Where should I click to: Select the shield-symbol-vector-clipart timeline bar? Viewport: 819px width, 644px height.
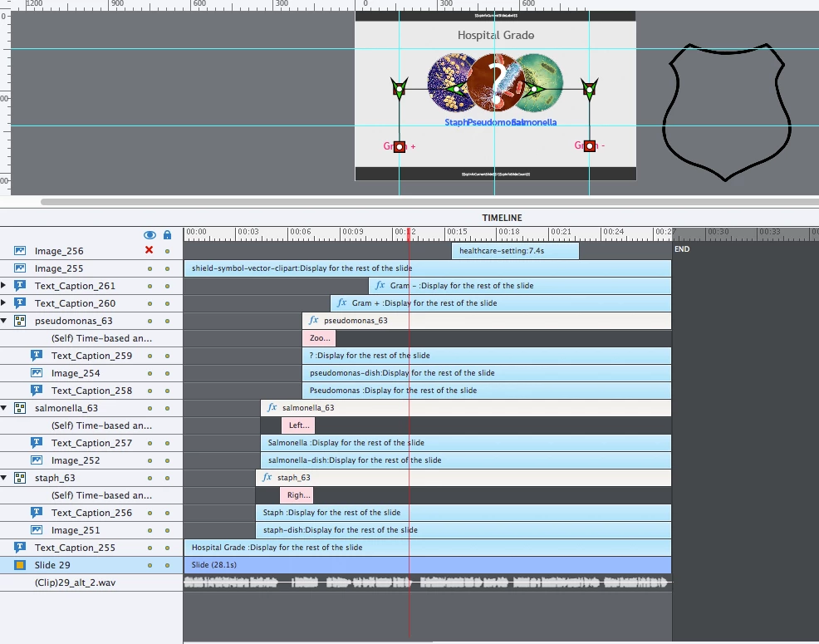[427, 268]
